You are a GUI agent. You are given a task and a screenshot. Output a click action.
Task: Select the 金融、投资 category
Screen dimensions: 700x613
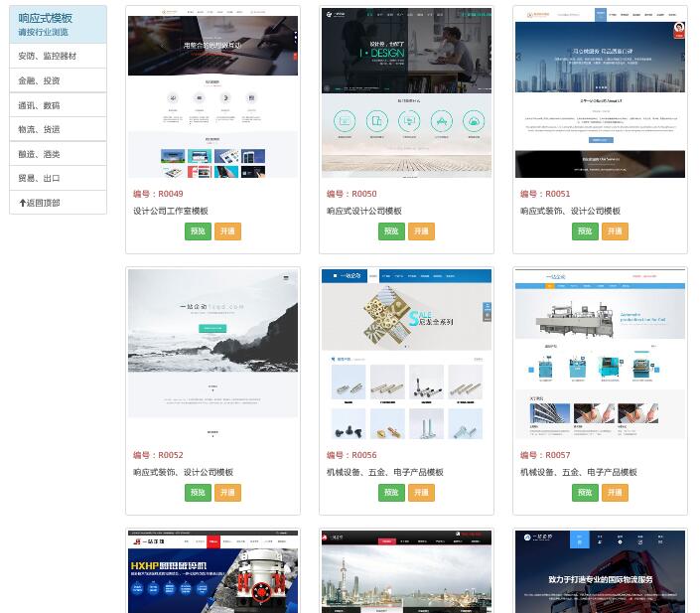[58, 80]
